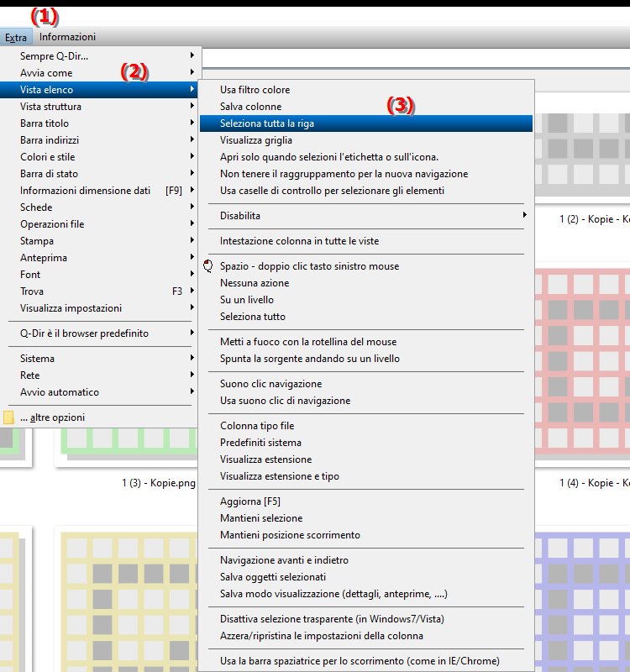Expand the Vista struttura submenu
Screen dimensions: 630x672
(99, 107)
